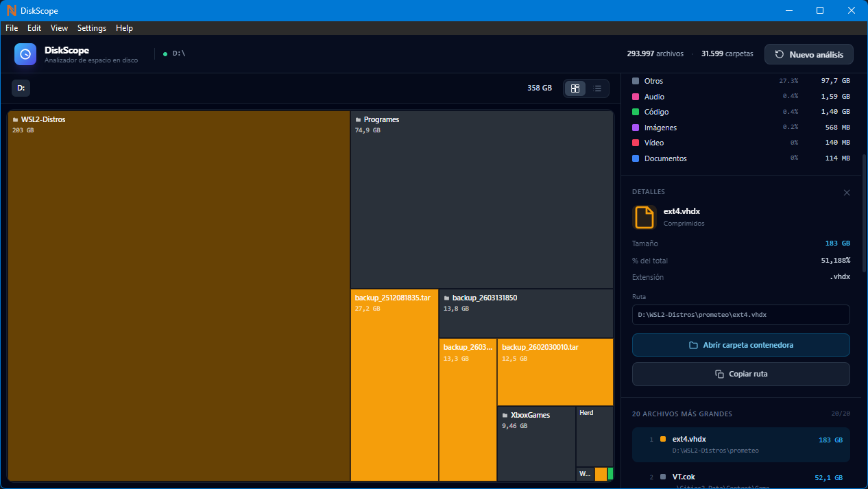Click the D: breadcrumb chip

tap(21, 88)
